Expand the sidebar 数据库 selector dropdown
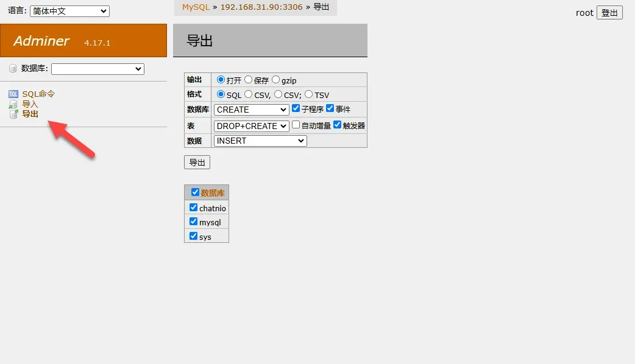 click(98, 69)
